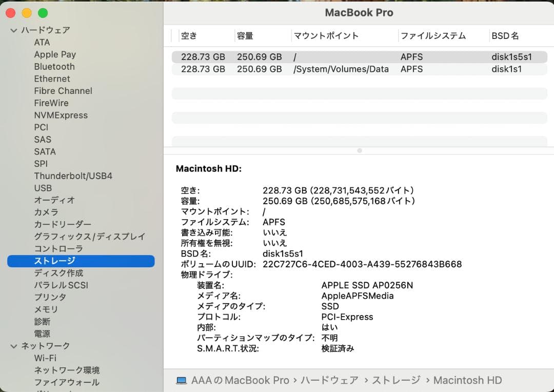
Task: Select メモリ in the sidebar
Action: click(43, 309)
